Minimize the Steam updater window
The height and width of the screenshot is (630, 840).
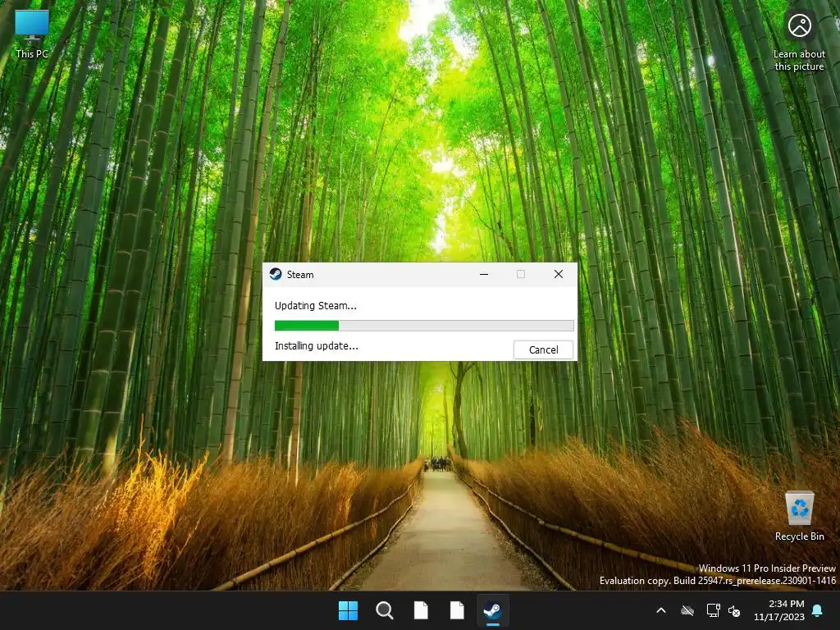click(x=484, y=274)
